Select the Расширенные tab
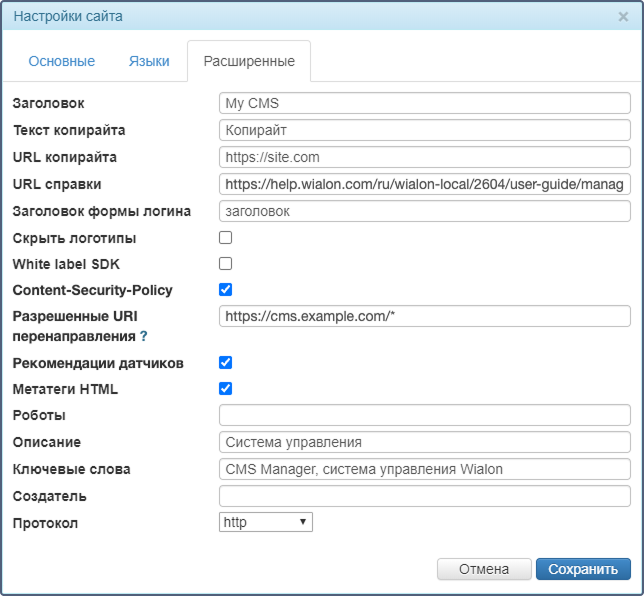The image size is (644, 596). pyautogui.click(x=249, y=61)
